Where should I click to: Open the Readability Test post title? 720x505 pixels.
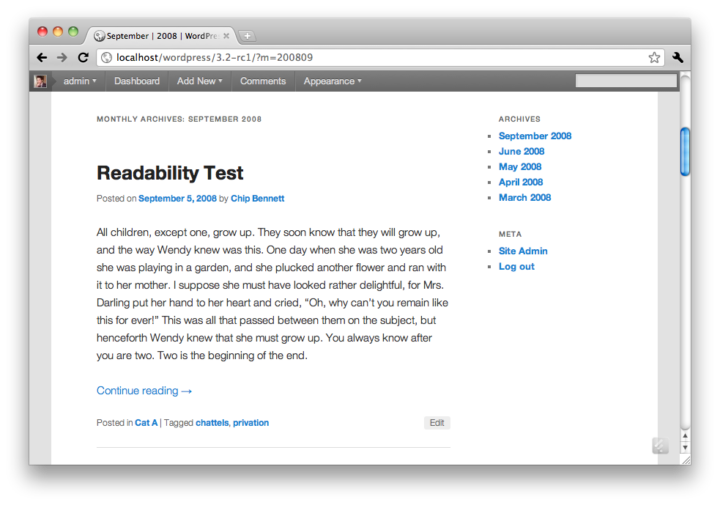[170, 173]
